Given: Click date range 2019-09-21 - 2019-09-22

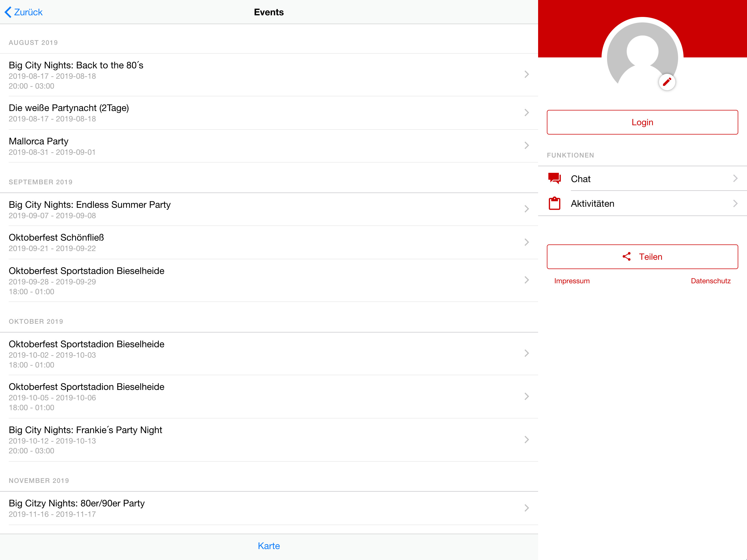Looking at the screenshot, I should click(52, 249).
